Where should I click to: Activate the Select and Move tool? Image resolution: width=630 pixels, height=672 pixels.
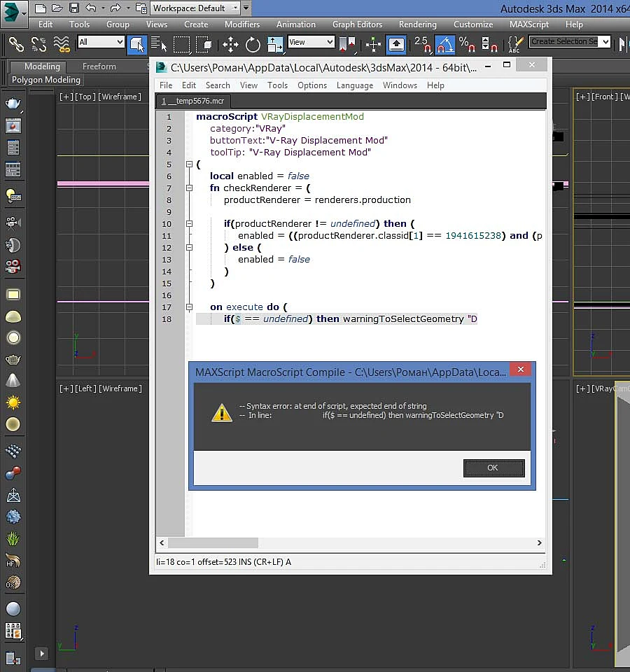click(x=230, y=44)
